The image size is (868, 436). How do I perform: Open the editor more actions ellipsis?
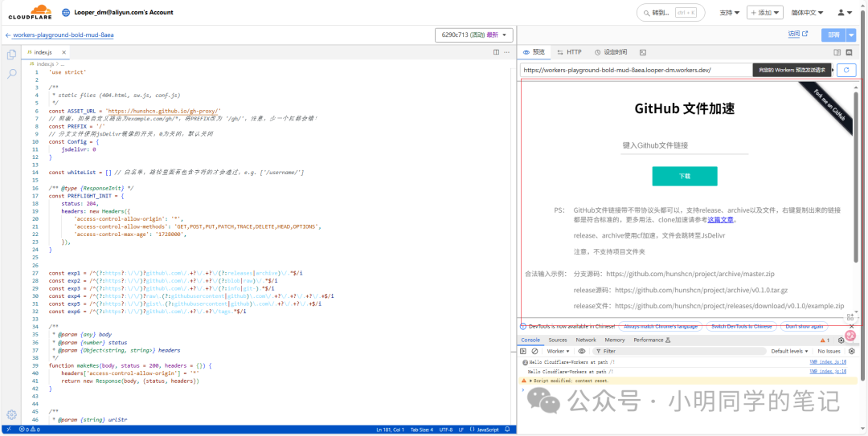tap(506, 52)
